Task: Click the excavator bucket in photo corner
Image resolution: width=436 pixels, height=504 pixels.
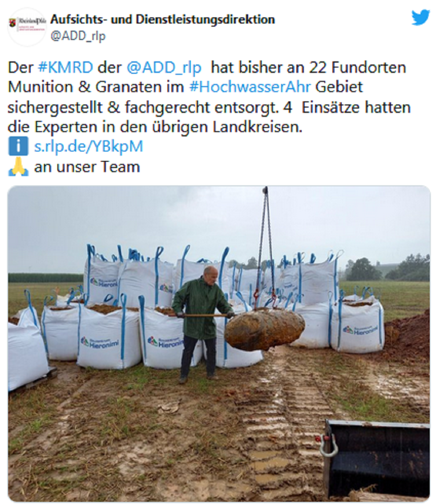Action: pyautogui.click(x=376, y=460)
